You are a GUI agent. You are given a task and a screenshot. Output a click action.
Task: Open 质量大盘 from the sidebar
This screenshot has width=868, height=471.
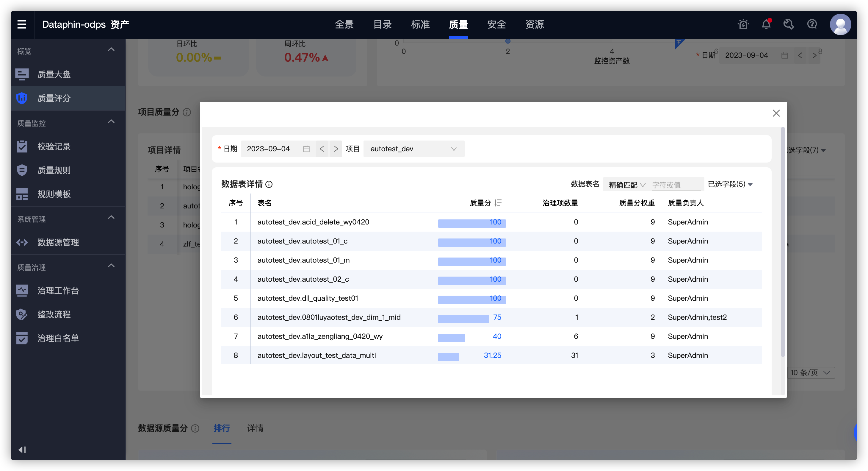click(54, 74)
